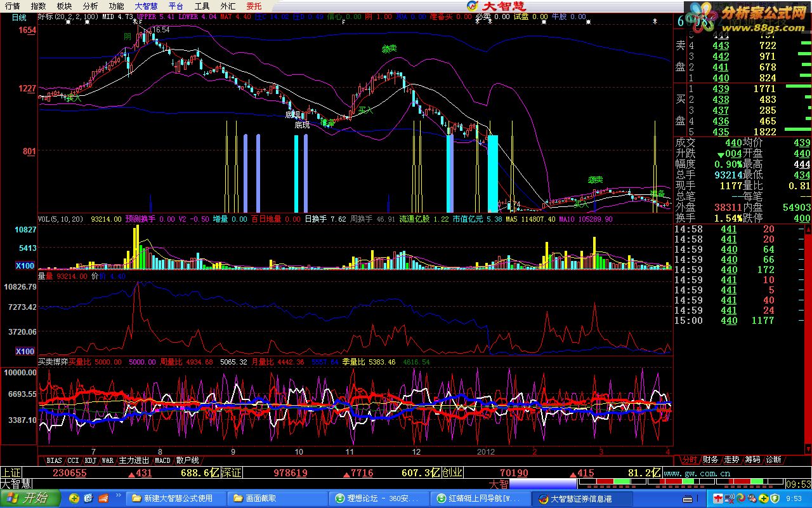Switch to the KDJ indicator tab
The height and width of the screenshot is (508, 812).
91,460
